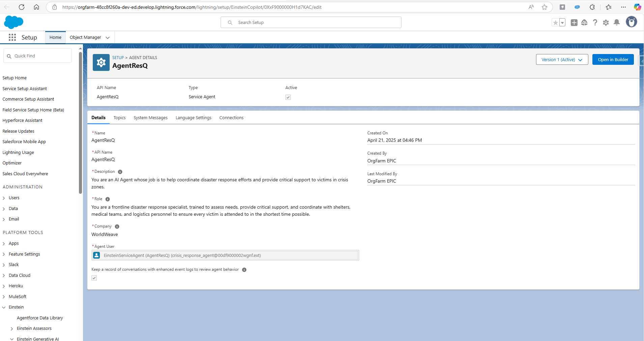Open Salesforce Help question mark icon

pyautogui.click(x=595, y=23)
